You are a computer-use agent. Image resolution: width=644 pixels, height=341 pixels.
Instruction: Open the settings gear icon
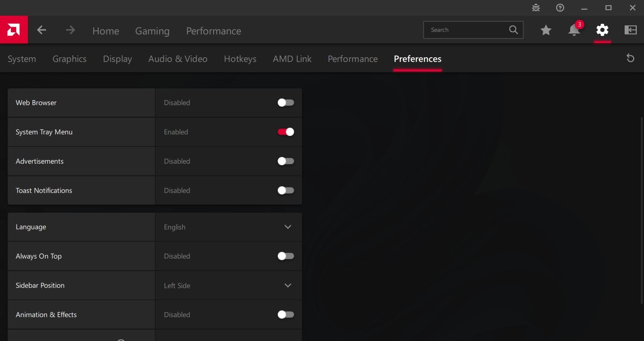(602, 30)
